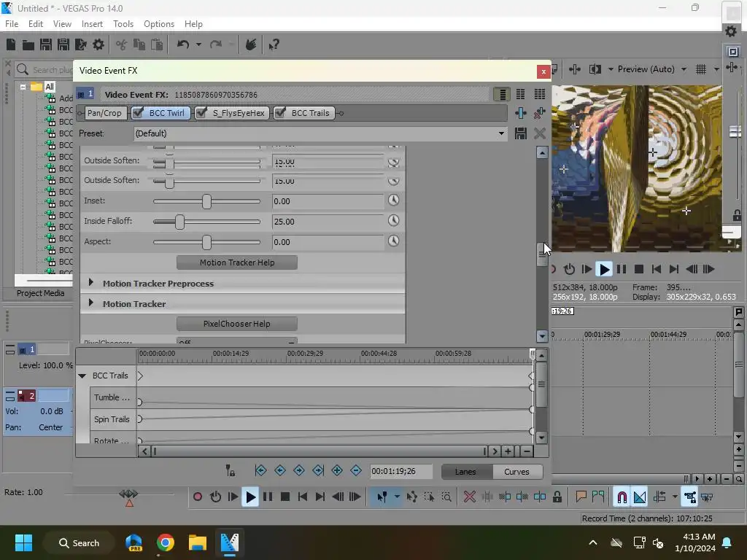Click the Motion Tracker Help button
This screenshot has width=747, height=560.
(x=237, y=262)
